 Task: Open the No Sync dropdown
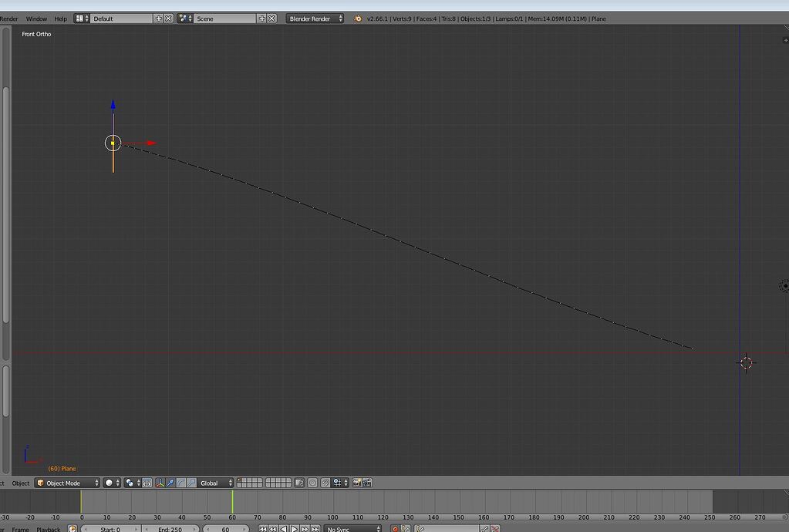click(x=352, y=529)
